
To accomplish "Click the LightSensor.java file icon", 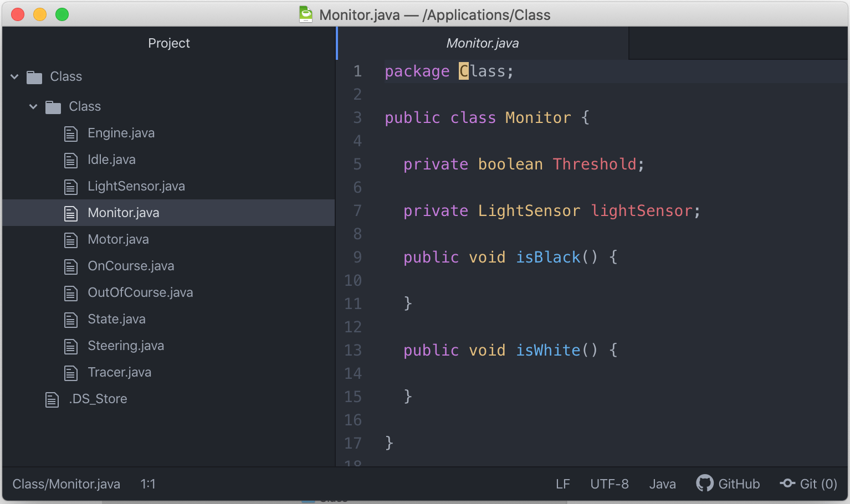I will (71, 186).
